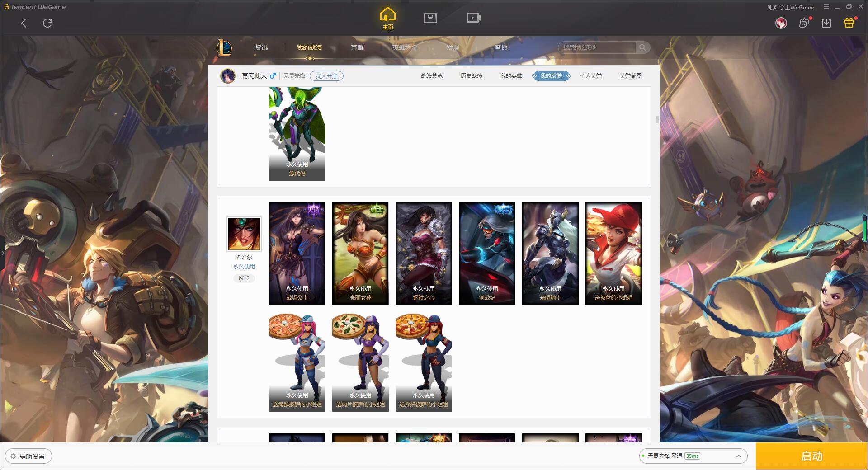Viewport: 868px width, 470px height.
Task: Open the 直播 tab
Action: pos(357,47)
